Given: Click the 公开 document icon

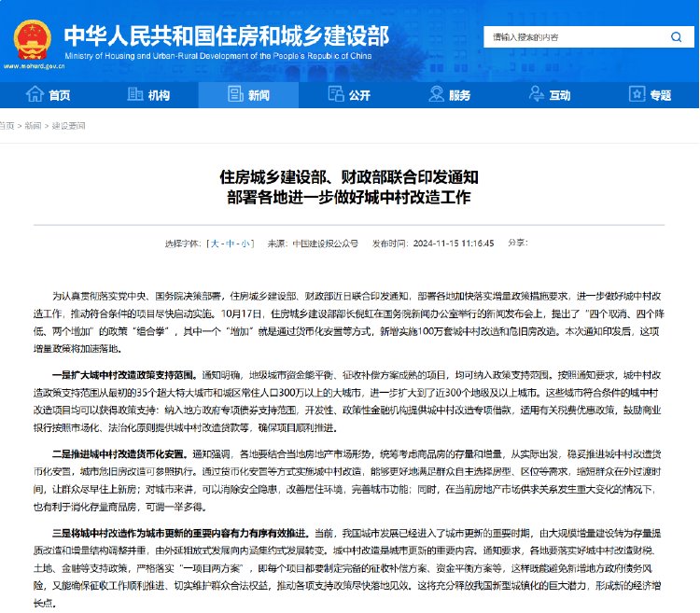Looking at the screenshot, I should (x=336, y=94).
